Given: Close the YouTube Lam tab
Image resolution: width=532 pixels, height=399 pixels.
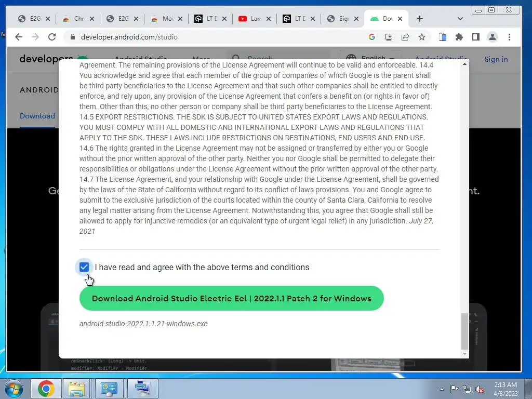Looking at the screenshot, I should pyautogui.click(x=269, y=19).
